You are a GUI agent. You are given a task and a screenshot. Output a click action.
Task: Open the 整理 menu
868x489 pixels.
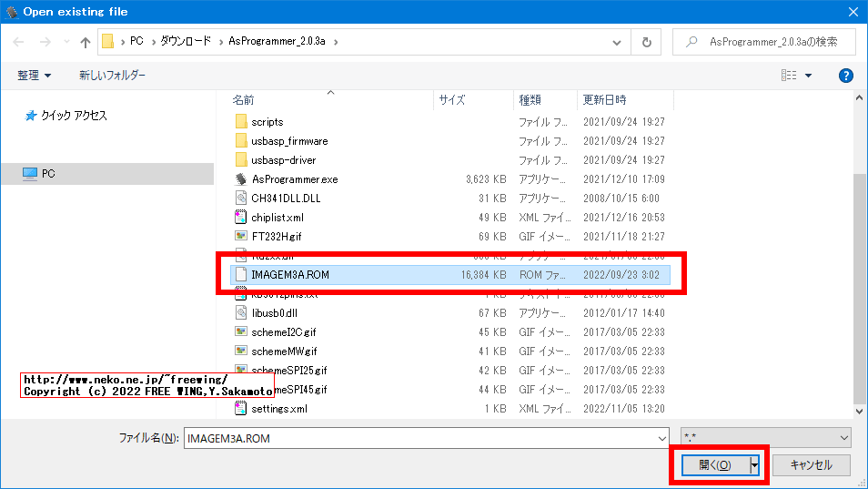pos(35,76)
